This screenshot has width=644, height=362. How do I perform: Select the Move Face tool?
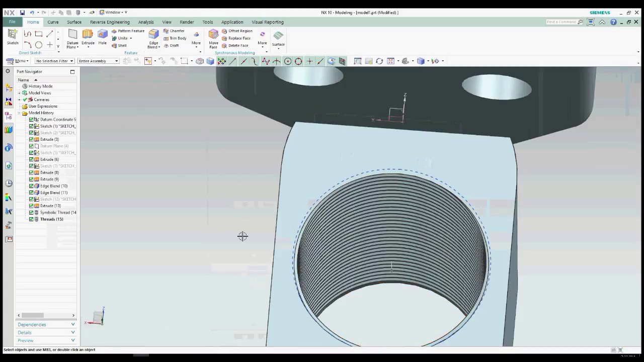213,39
